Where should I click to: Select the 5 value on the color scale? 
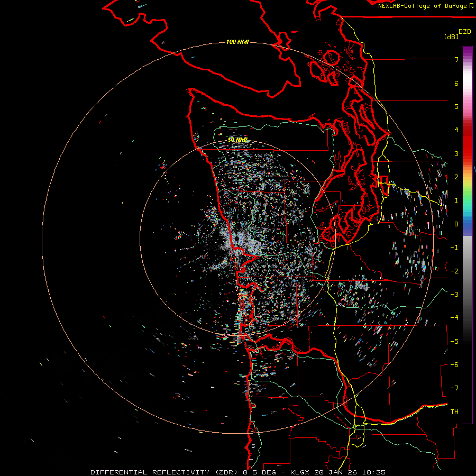coord(456,106)
